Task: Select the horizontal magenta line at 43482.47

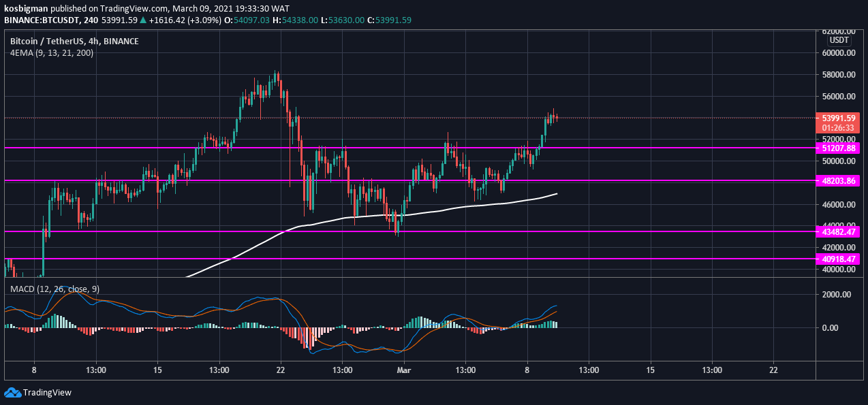Action: [x=409, y=232]
